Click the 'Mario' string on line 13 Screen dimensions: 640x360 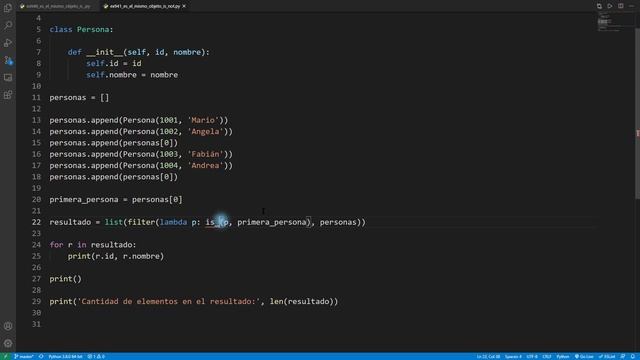point(203,120)
